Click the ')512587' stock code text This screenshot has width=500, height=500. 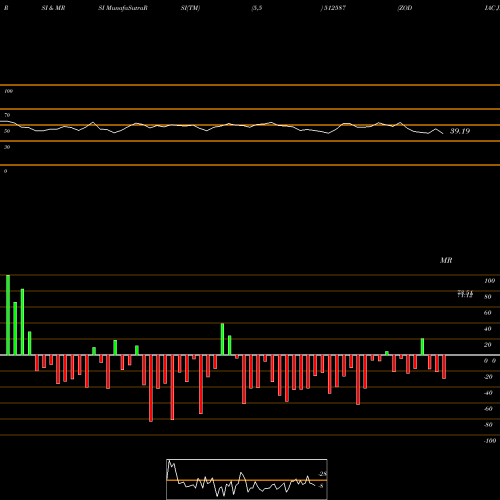pos(333,8)
